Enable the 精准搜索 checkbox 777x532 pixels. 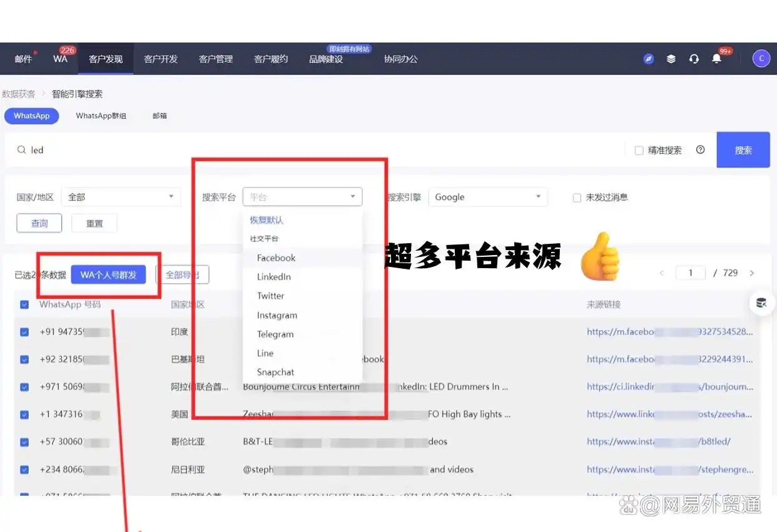[639, 151]
